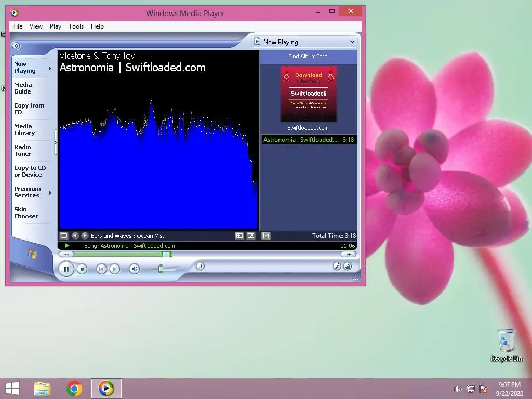The height and width of the screenshot is (399, 532).
Task: Open File Explorer from taskbar
Action: point(42,389)
